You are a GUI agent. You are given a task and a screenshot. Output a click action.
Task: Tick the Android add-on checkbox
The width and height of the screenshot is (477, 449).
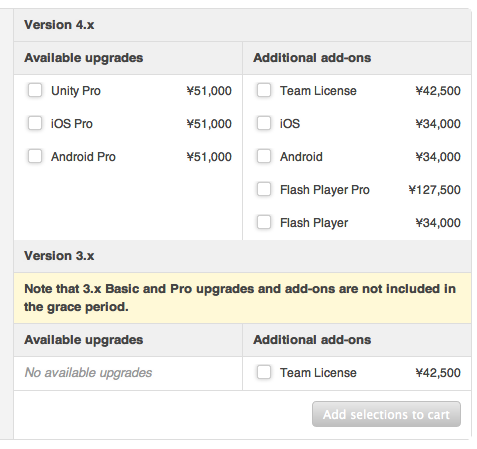[264, 156]
